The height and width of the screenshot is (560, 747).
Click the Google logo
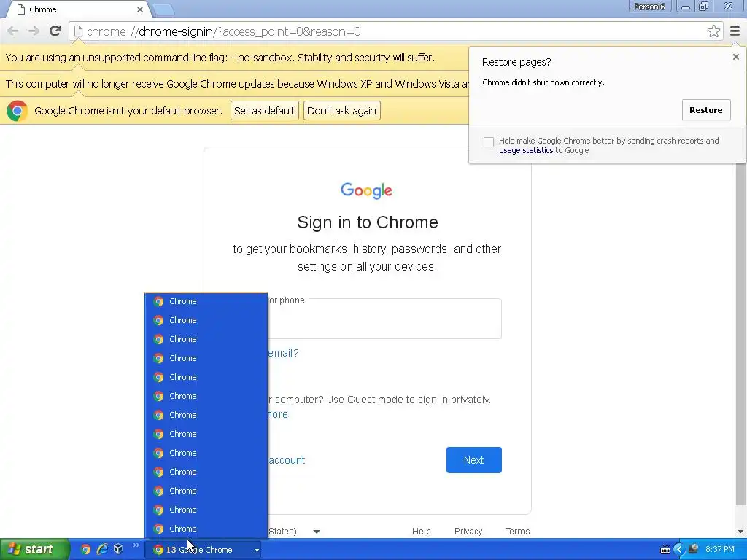click(x=366, y=190)
